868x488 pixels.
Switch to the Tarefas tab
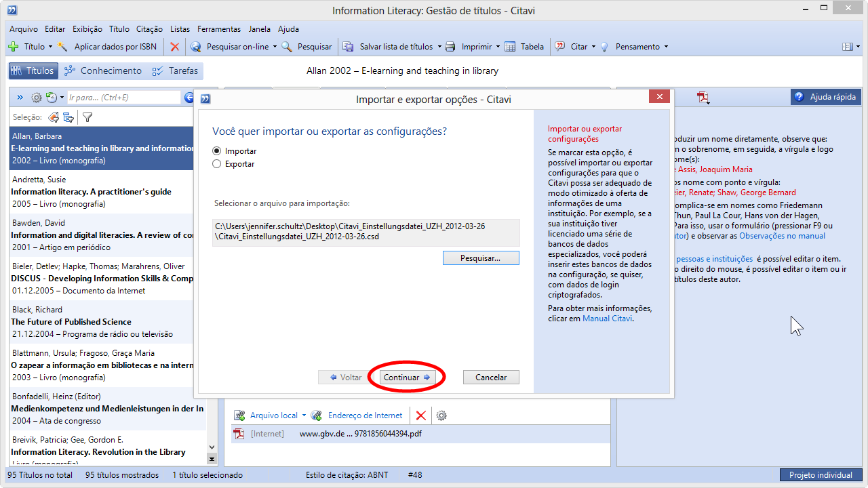(x=176, y=70)
